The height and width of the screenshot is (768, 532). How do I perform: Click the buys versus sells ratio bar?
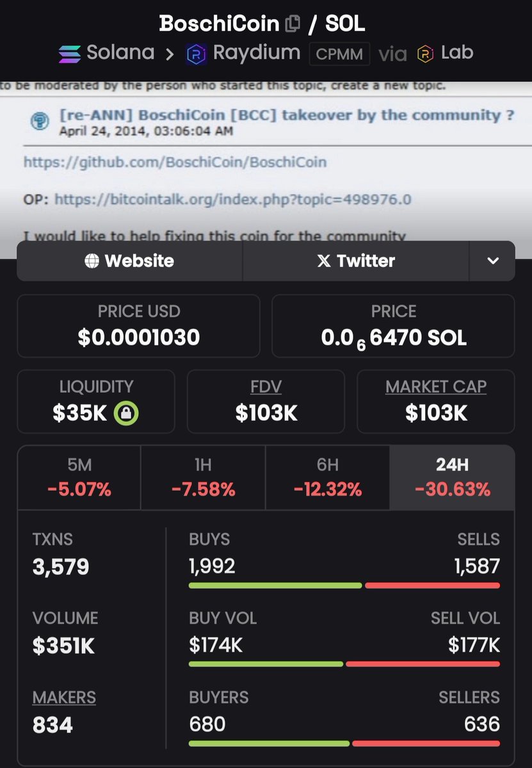[x=344, y=586]
